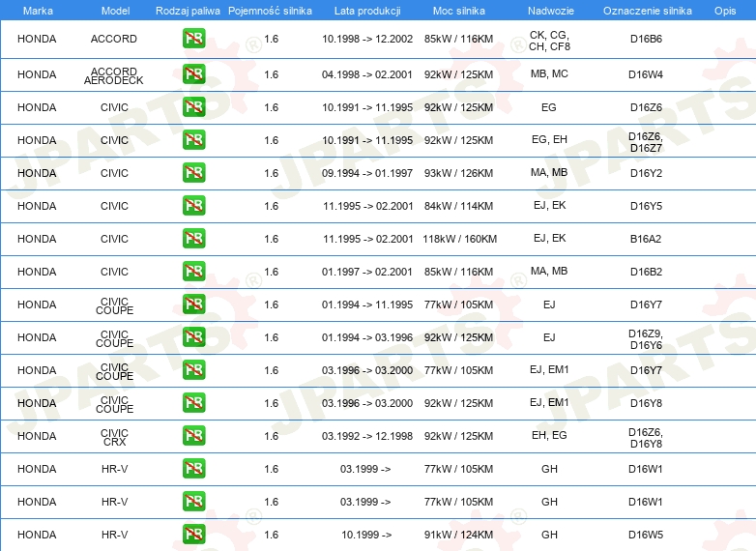Click the fuel icon in the CIVIC COUPE D16Z9, D16Y6 row
Screen dimensions: 756x551
[x=193, y=337]
